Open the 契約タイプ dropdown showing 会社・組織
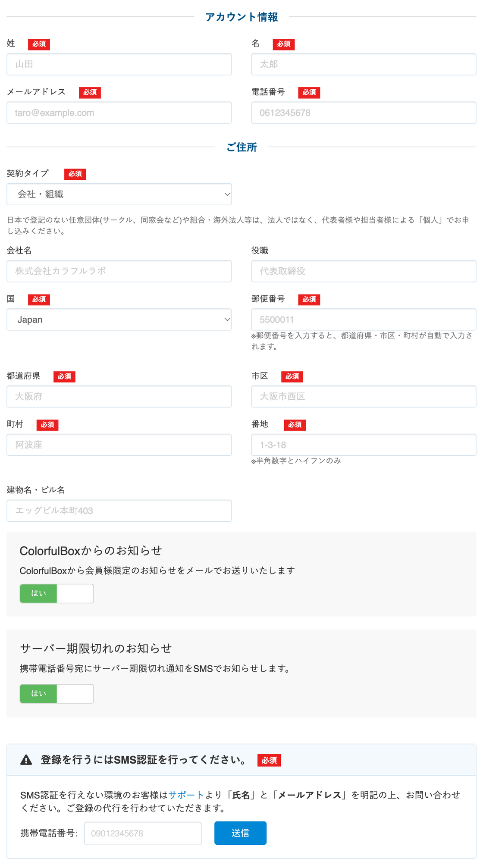Viewport: 483px width, 868px height. [119, 194]
